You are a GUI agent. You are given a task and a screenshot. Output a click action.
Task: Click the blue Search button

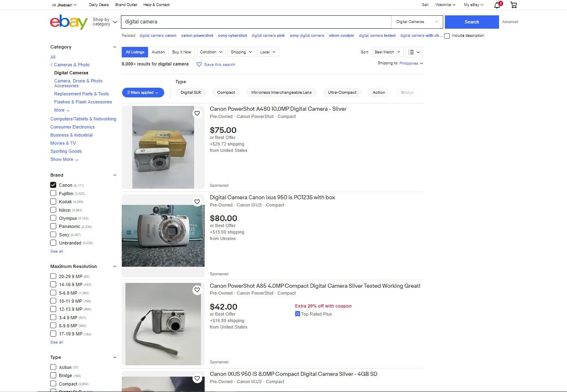471,22
